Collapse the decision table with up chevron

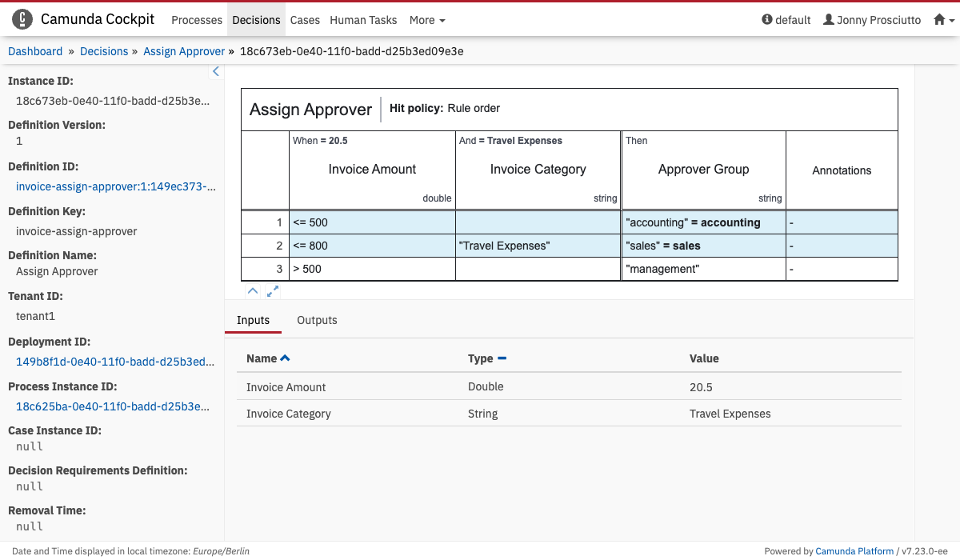pyautogui.click(x=252, y=291)
